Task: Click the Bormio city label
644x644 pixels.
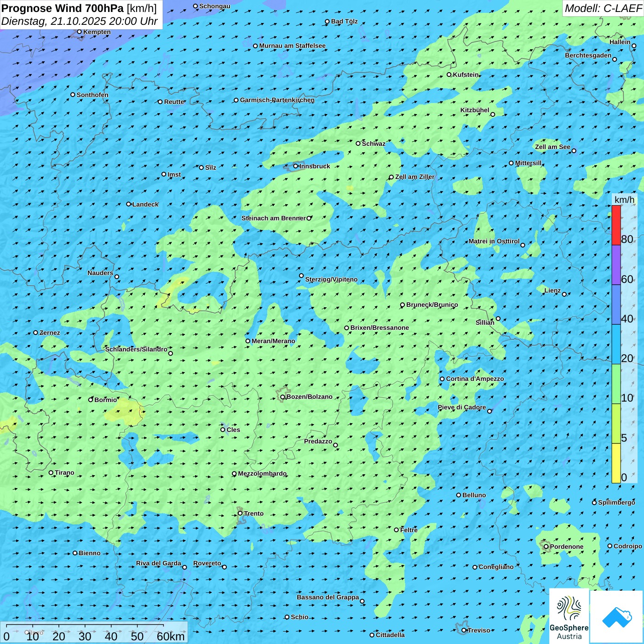Action: pos(106,400)
